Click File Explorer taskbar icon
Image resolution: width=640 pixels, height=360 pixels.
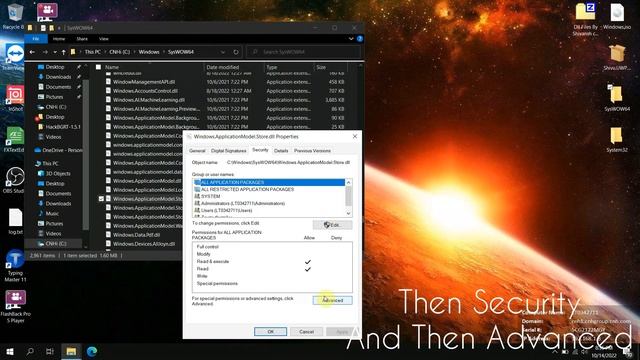click(x=71, y=351)
